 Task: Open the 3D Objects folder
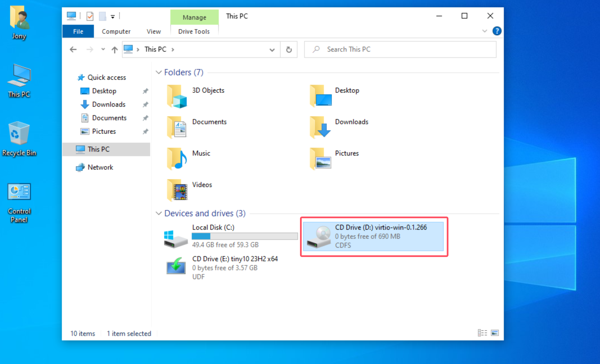tap(208, 90)
